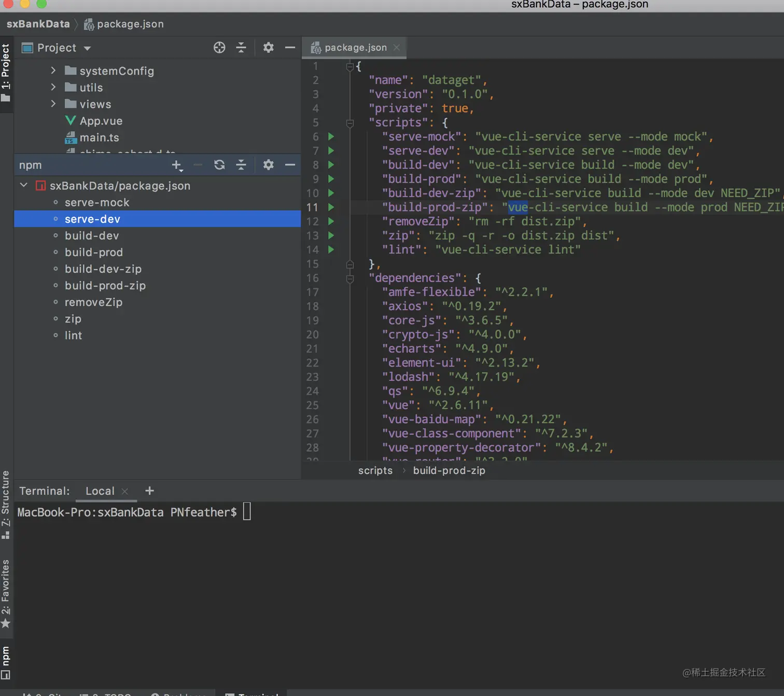This screenshot has height=696, width=784.
Task: Click the "version" value on line 3
Action: tap(465, 94)
